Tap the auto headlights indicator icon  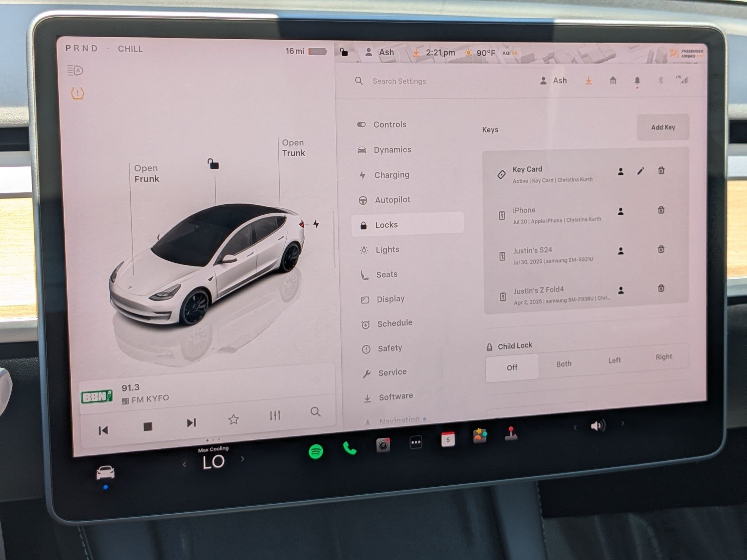click(x=75, y=71)
